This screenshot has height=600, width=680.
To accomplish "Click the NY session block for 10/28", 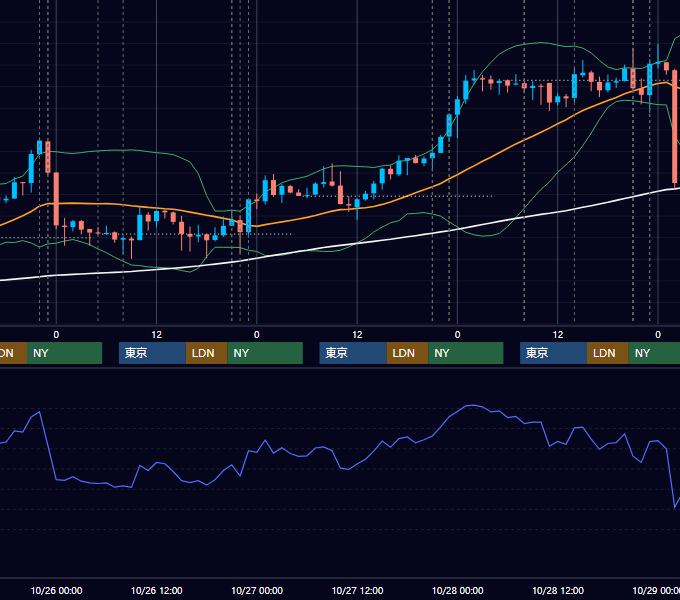I will [654, 353].
